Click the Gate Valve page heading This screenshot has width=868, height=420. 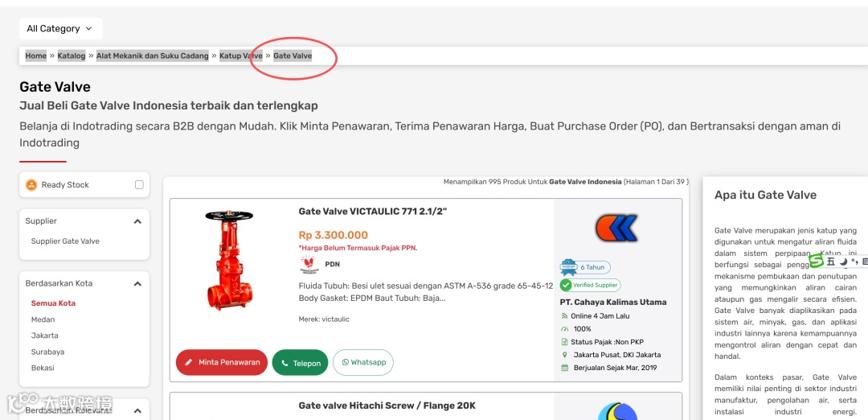tap(55, 87)
